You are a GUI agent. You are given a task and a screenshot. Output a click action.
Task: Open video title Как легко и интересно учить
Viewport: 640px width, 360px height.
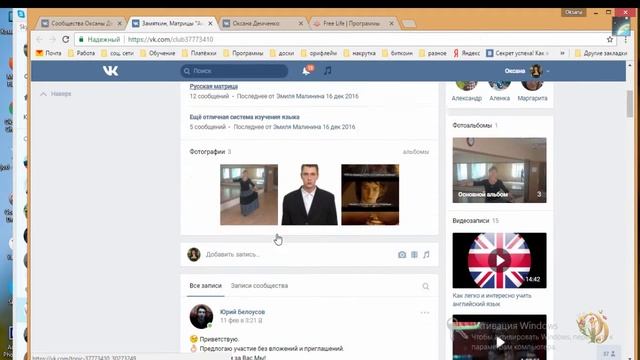[492, 300]
